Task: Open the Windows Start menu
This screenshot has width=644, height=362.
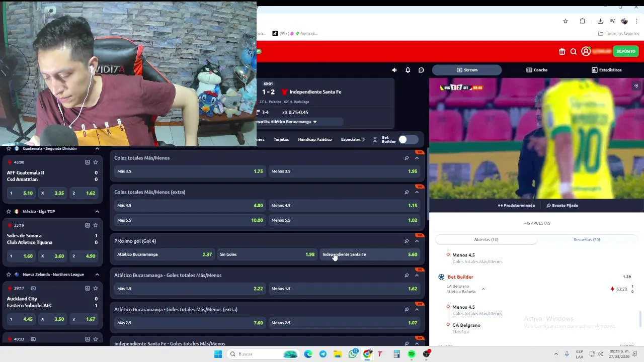Action: click(x=218, y=354)
